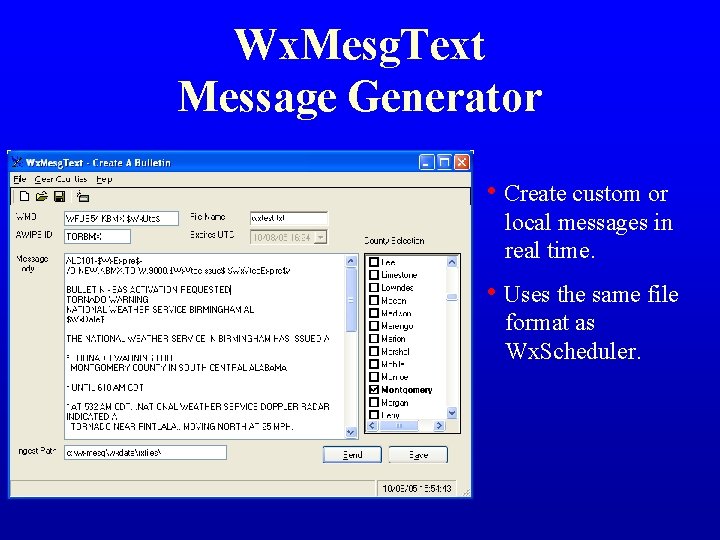Click the county list right scroll arrow
This screenshot has height=540, width=720.
click(439, 426)
